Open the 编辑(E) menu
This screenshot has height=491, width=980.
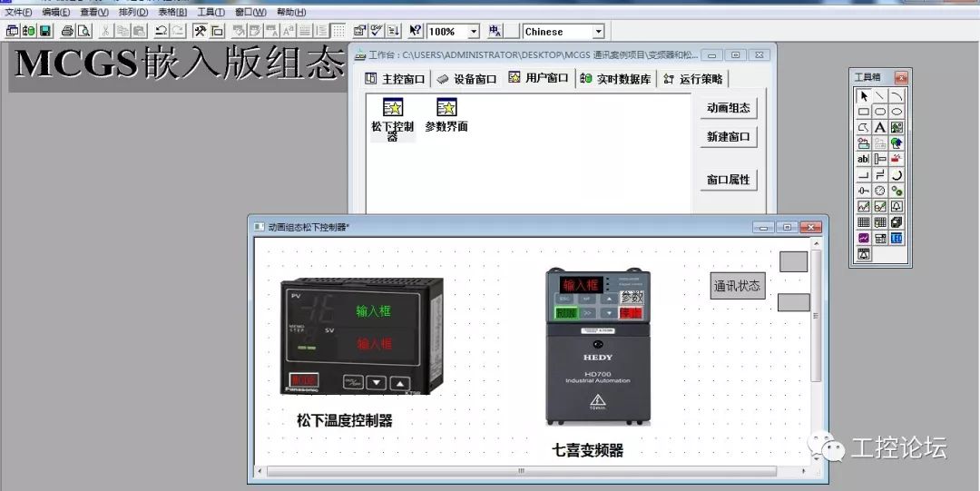pyautogui.click(x=56, y=12)
